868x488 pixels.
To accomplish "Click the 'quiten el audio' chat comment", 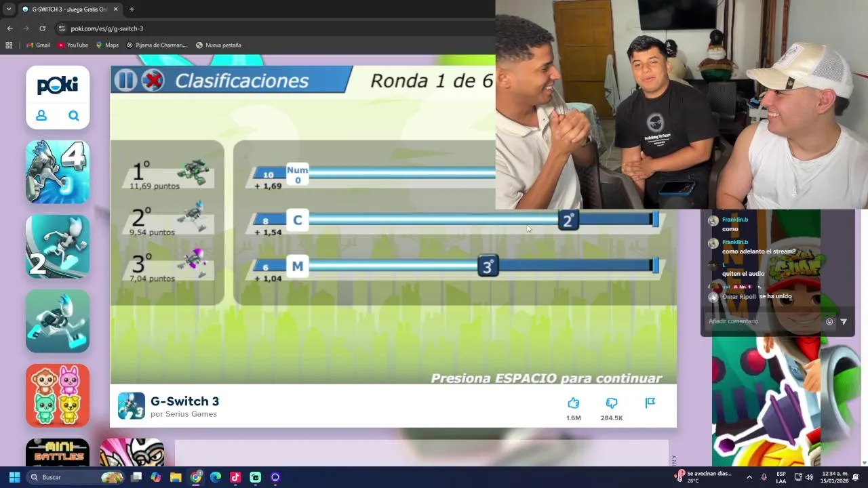I will (x=743, y=274).
